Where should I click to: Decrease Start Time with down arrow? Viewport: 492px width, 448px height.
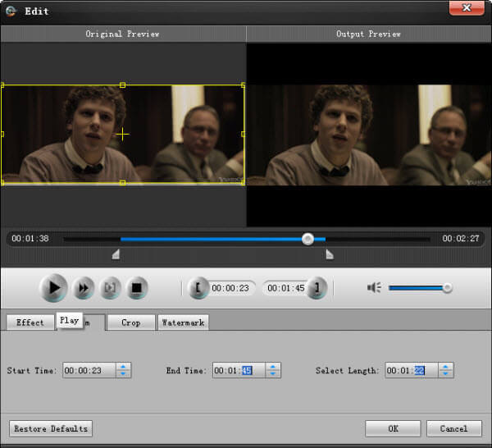[123, 374]
